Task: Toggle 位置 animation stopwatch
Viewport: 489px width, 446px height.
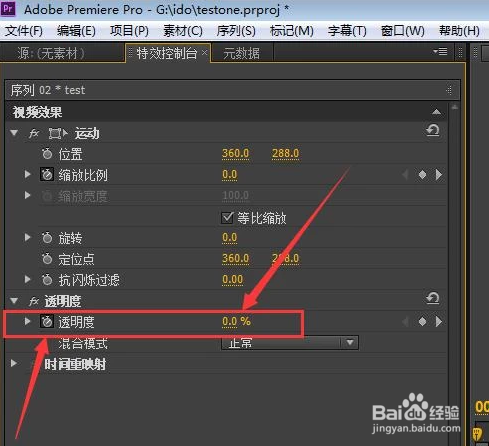Action: (x=47, y=154)
